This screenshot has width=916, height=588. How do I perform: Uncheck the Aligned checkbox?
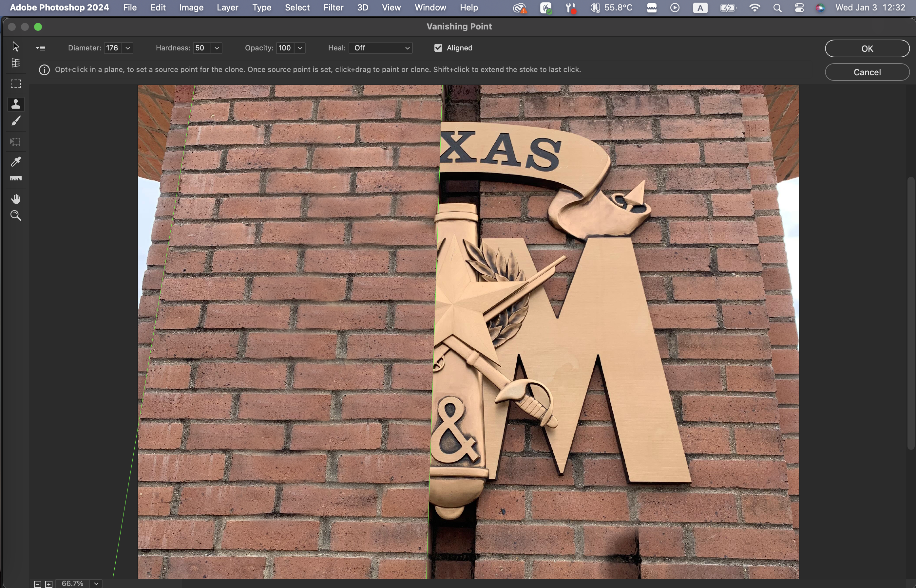[438, 48]
